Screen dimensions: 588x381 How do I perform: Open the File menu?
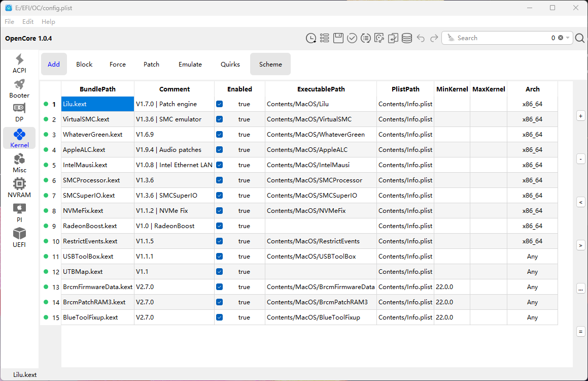(10, 22)
